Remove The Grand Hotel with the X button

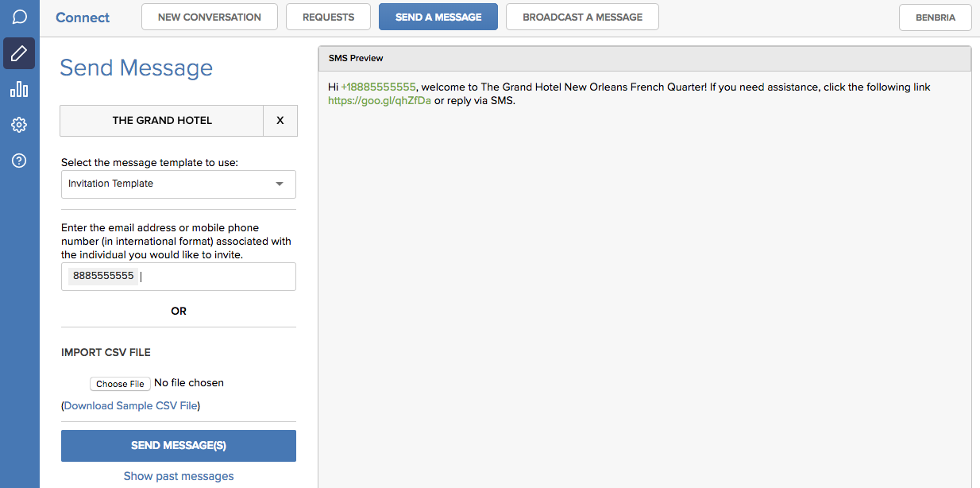pos(280,121)
